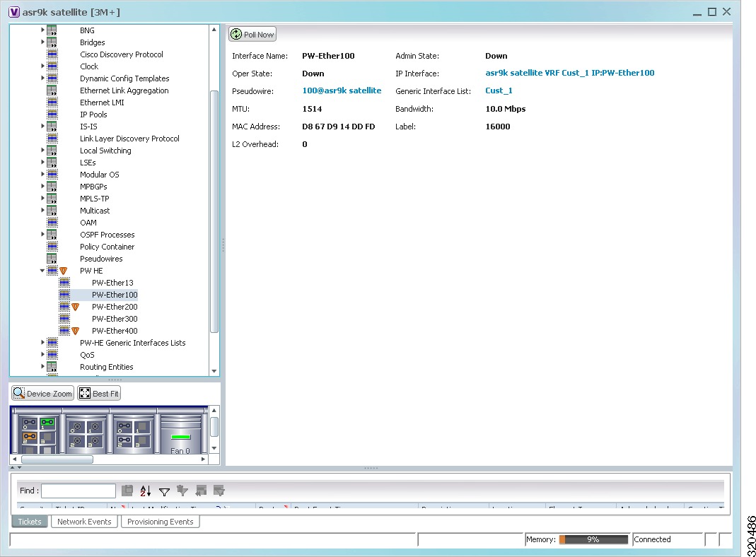The image size is (756, 557).
Task: Click the orange alarm badge on PW-Ether400
Action: coord(75,331)
